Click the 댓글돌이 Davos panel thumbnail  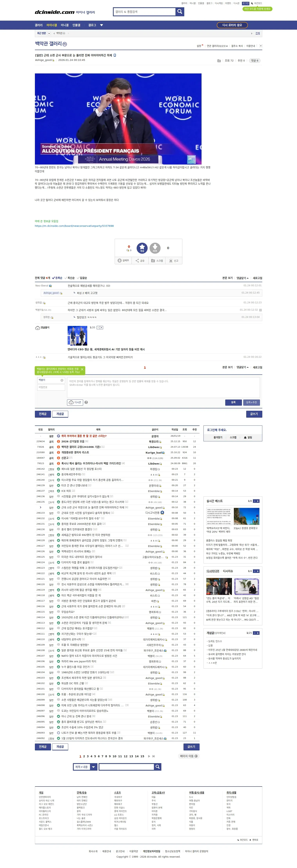pyautogui.click(x=77, y=336)
